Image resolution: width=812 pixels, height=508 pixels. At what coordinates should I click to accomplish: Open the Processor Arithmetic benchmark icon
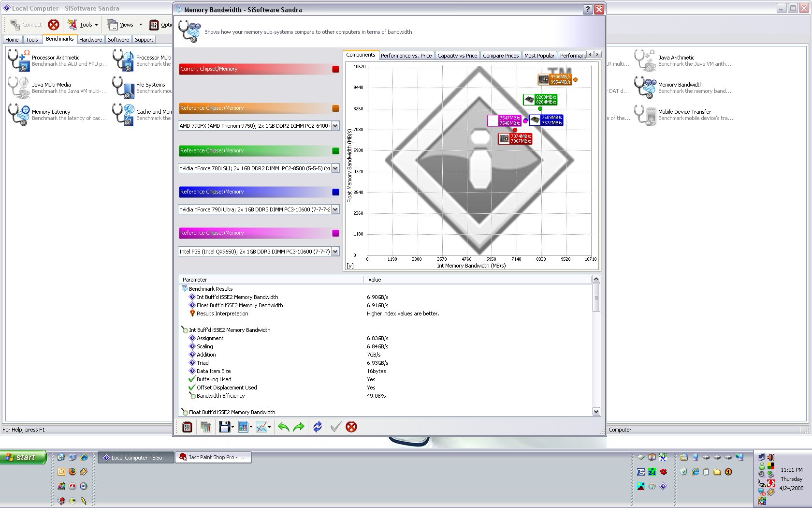(18, 60)
